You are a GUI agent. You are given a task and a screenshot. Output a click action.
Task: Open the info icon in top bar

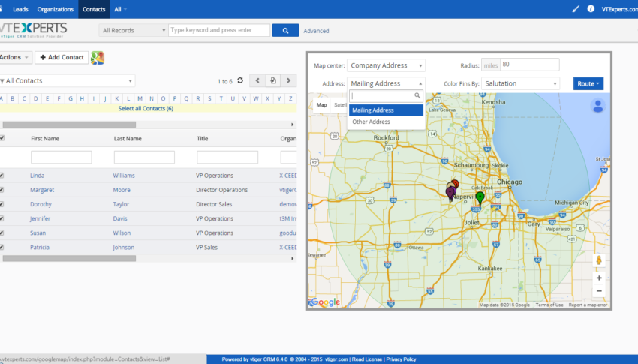[591, 8]
